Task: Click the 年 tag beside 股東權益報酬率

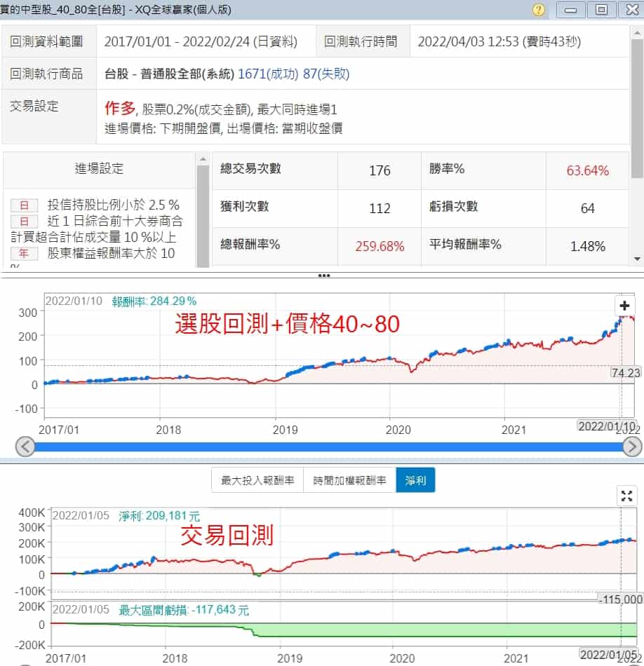Action: point(24,254)
